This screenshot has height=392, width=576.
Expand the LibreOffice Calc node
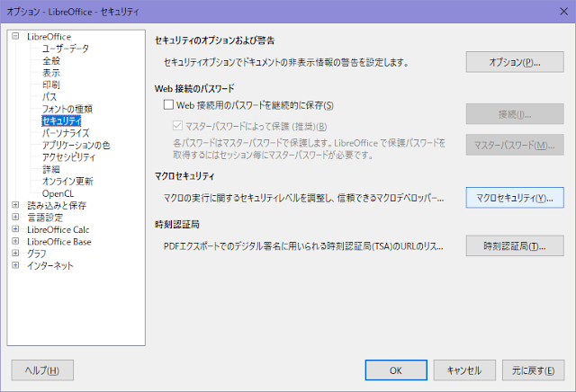pos(15,229)
